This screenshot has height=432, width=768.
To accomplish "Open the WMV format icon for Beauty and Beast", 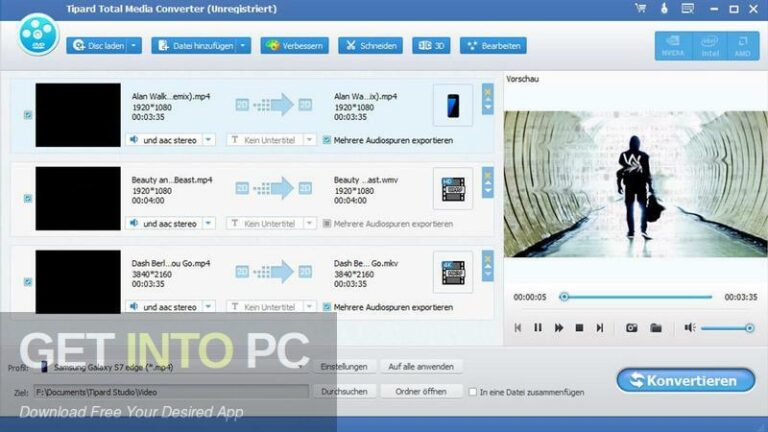I will 453,189.
